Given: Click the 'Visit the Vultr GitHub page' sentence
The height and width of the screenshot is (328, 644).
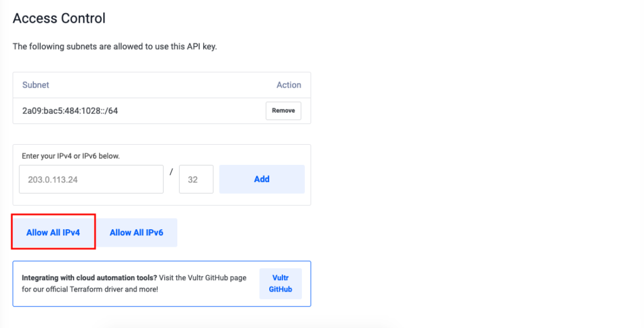Looking at the screenshot, I should click(x=203, y=278).
